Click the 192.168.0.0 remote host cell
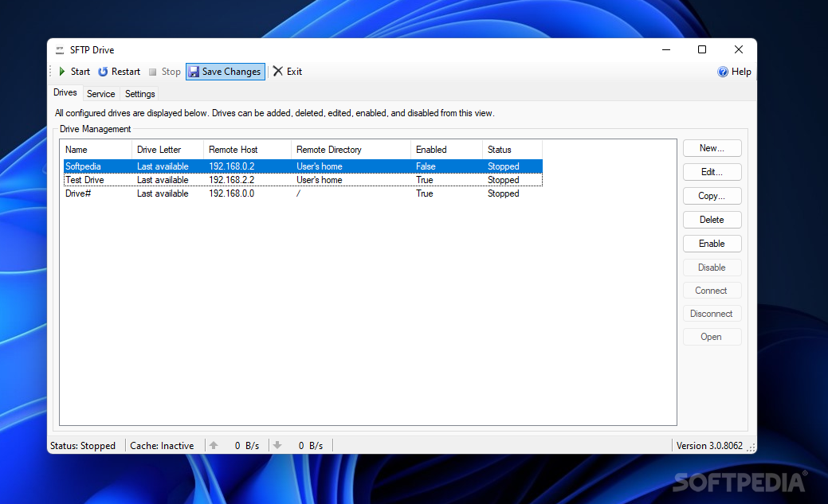This screenshot has width=828, height=504. [231, 193]
